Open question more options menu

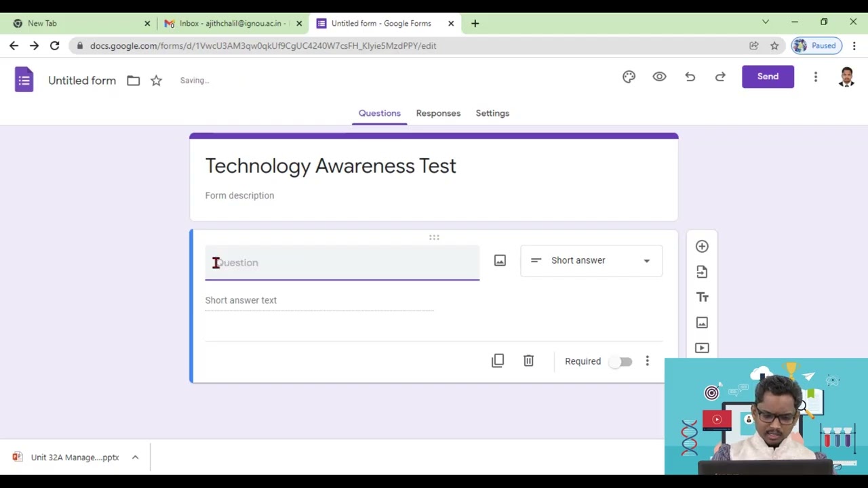tap(647, 361)
